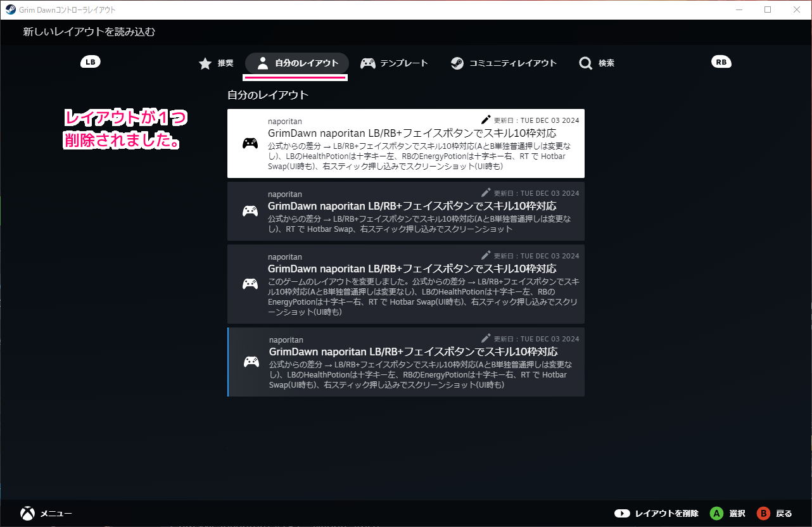Click pencil edit icon on the blue-edged dark card
Image resolution: width=812 pixels, height=527 pixels.
(486, 338)
